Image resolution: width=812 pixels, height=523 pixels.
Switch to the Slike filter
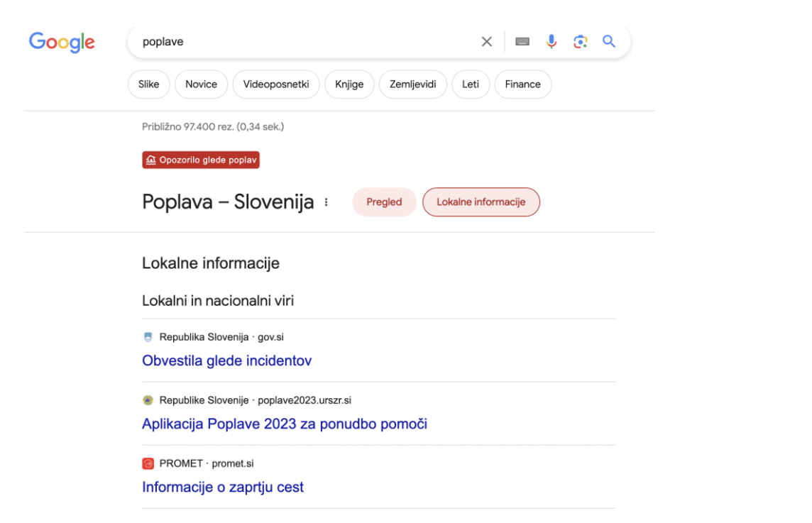(x=149, y=84)
